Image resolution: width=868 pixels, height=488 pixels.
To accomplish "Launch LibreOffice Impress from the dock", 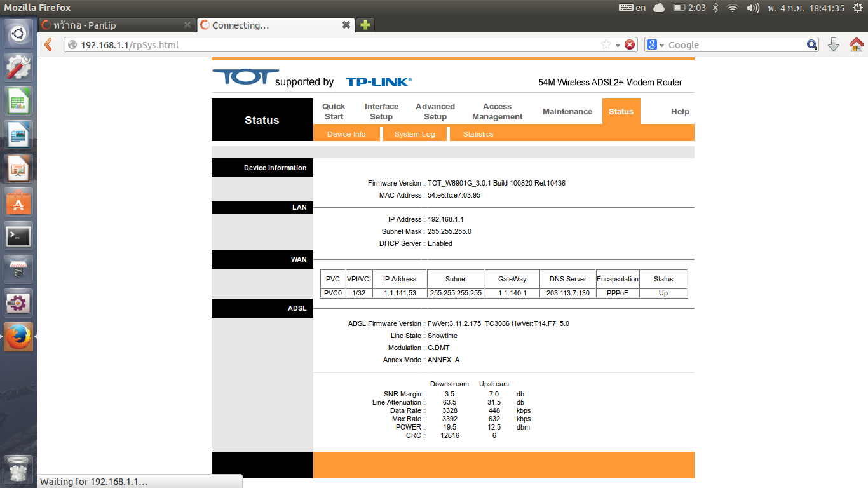I will 18,168.
